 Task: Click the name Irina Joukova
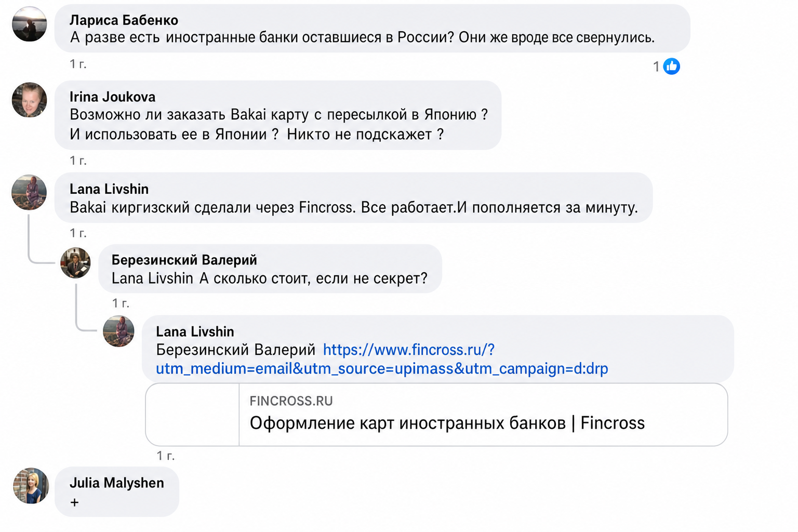click(x=112, y=97)
